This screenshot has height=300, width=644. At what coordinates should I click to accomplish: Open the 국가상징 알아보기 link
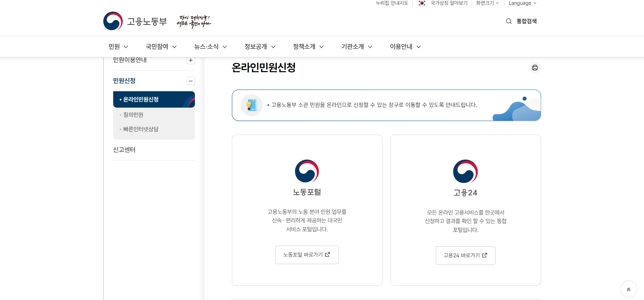[x=449, y=3]
